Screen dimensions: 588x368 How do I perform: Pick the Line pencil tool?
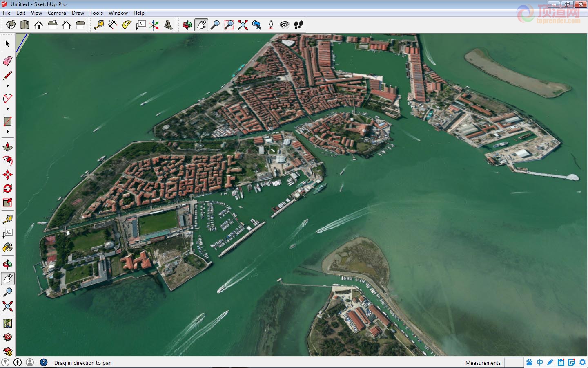coord(8,76)
